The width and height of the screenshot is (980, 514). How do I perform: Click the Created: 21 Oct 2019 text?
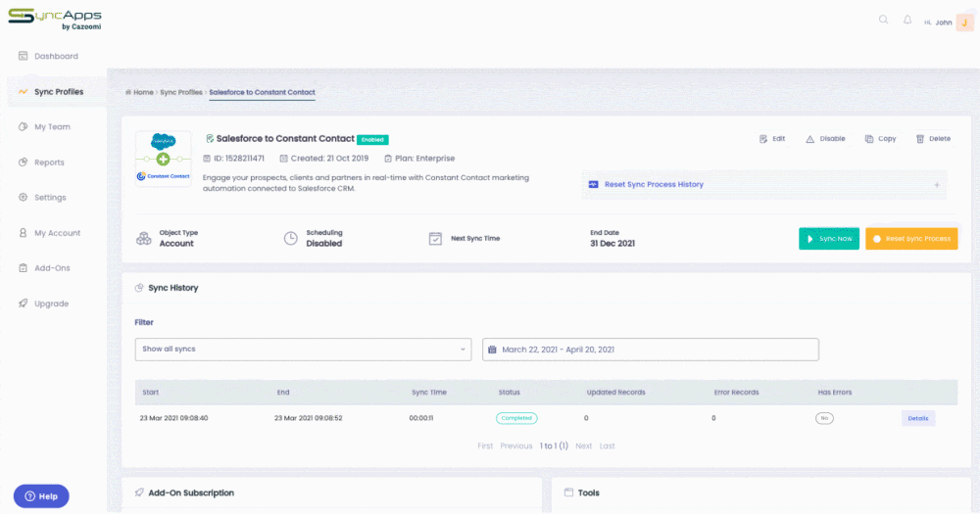point(329,159)
